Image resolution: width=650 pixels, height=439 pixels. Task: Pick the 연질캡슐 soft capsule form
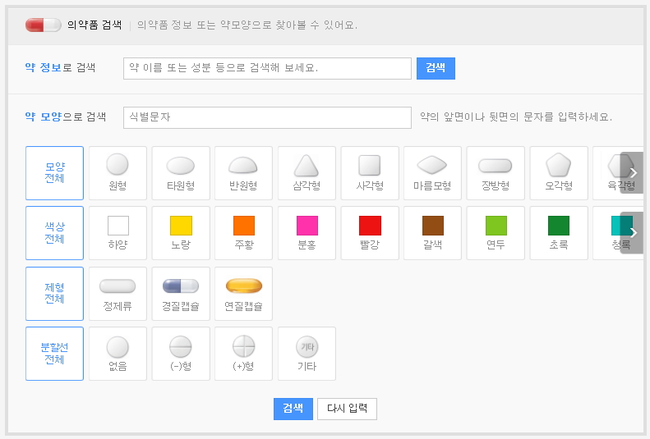point(244,293)
